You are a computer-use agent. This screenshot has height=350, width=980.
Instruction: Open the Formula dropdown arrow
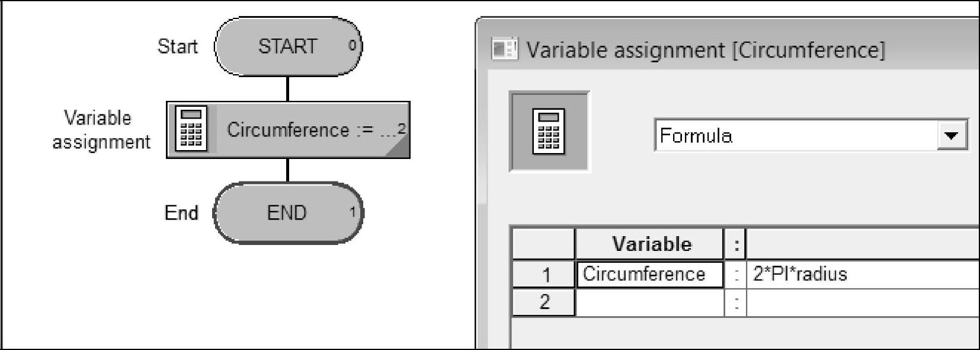(952, 135)
